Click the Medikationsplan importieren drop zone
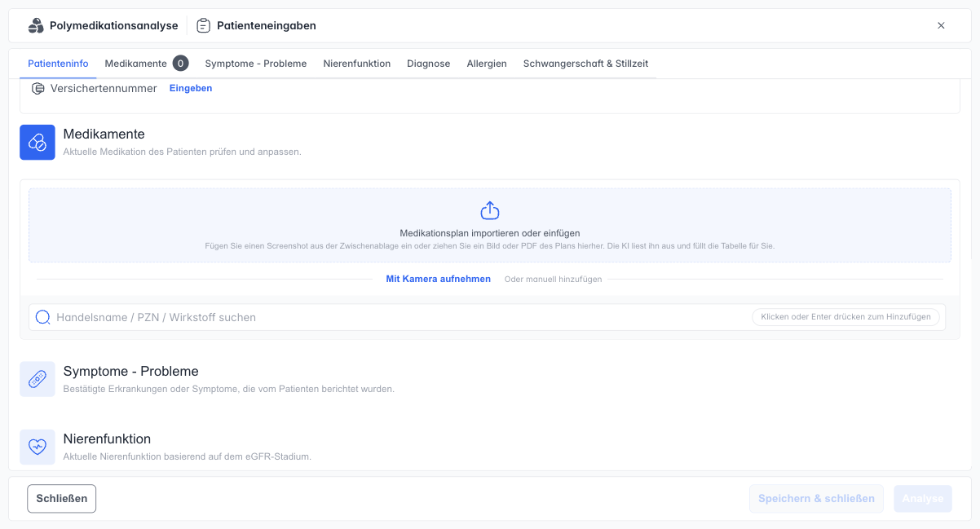Viewport: 980px width, 529px height. coord(490,226)
